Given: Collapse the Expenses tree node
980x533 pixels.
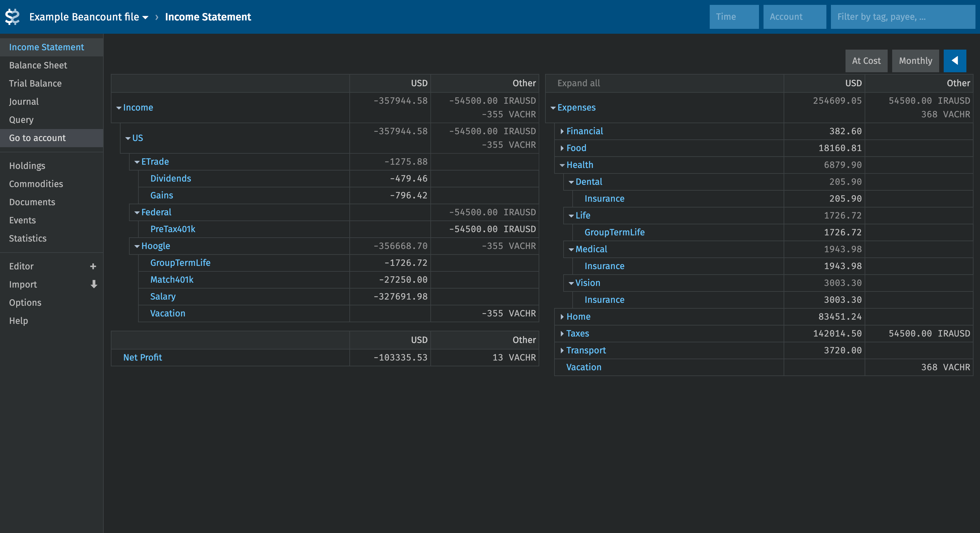Looking at the screenshot, I should [x=553, y=108].
